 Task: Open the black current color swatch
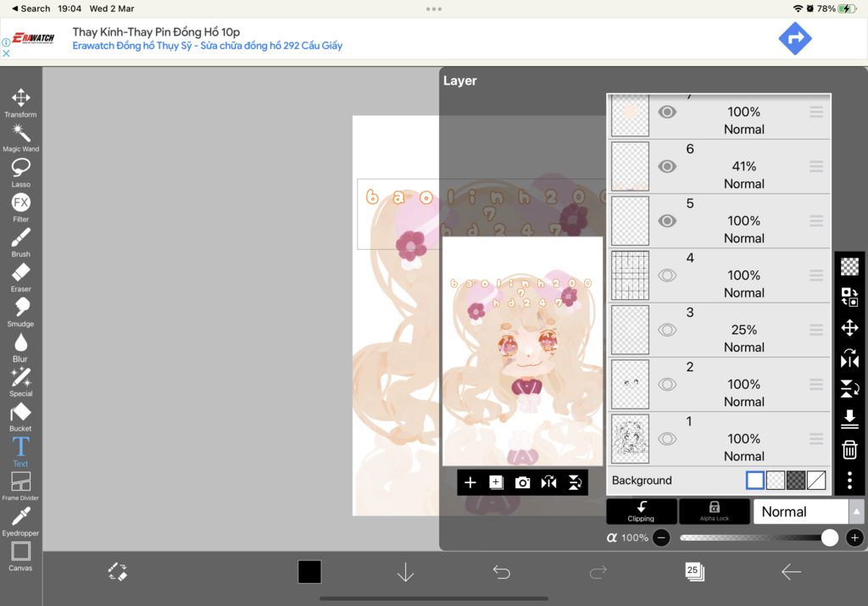coord(309,572)
